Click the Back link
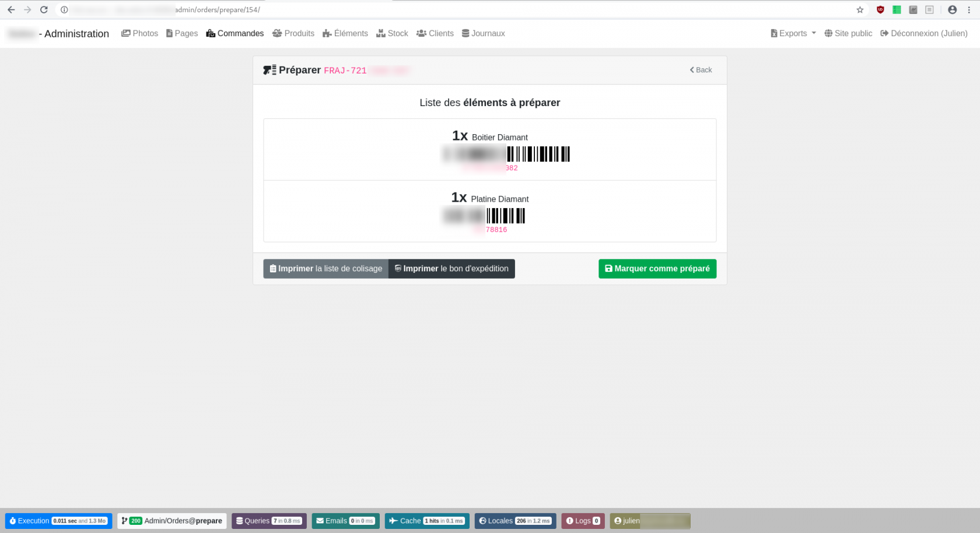The width and height of the screenshot is (980, 533). pyautogui.click(x=701, y=70)
